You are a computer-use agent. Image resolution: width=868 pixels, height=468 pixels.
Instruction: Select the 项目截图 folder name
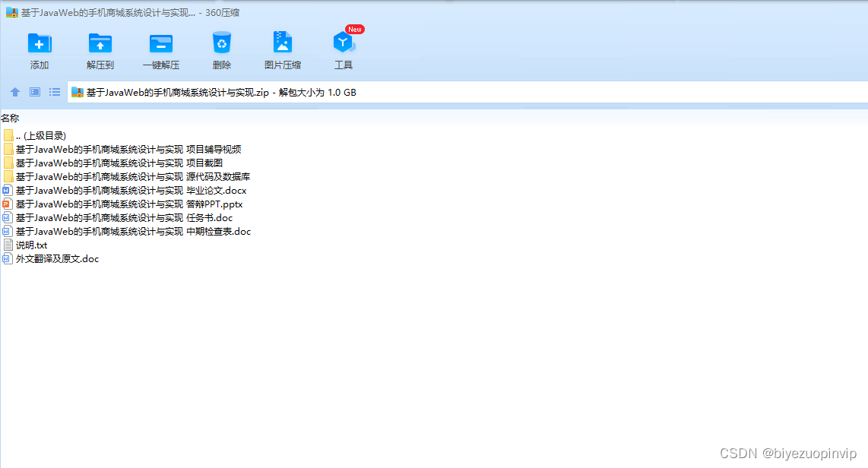[119, 163]
